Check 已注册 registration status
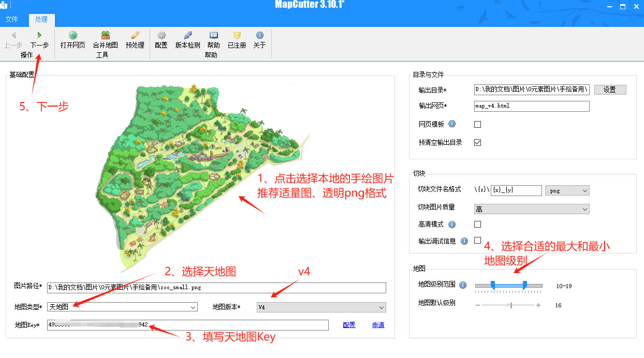This screenshot has height=358, width=644. 237,40
